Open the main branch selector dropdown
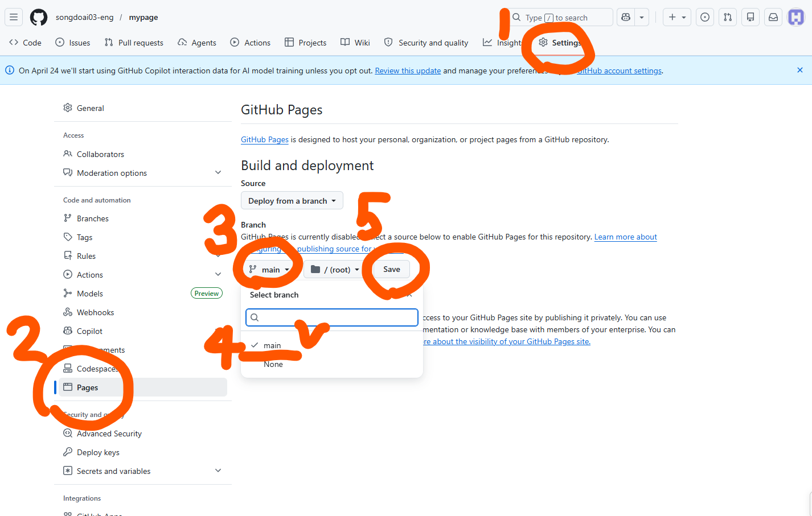This screenshot has width=812, height=516. click(x=269, y=270)
